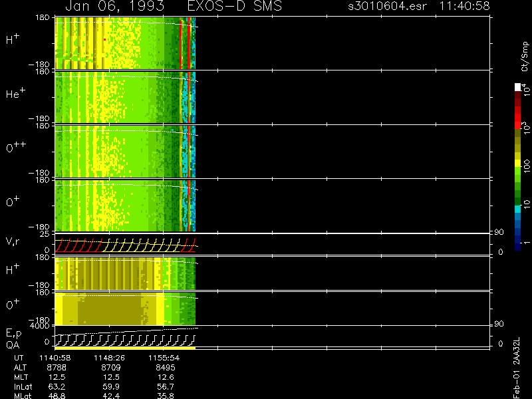Click the yellow QA quality bar
The image size is (532, 399).
coord(125,348)
